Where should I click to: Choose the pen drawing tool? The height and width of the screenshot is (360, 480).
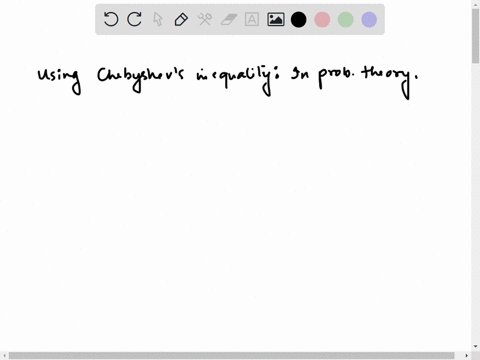pyautogui.click(x=181, y=19)
